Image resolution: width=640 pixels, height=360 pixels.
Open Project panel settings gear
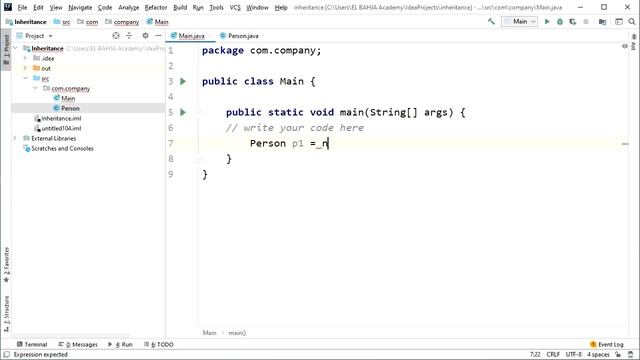(145, 36)
